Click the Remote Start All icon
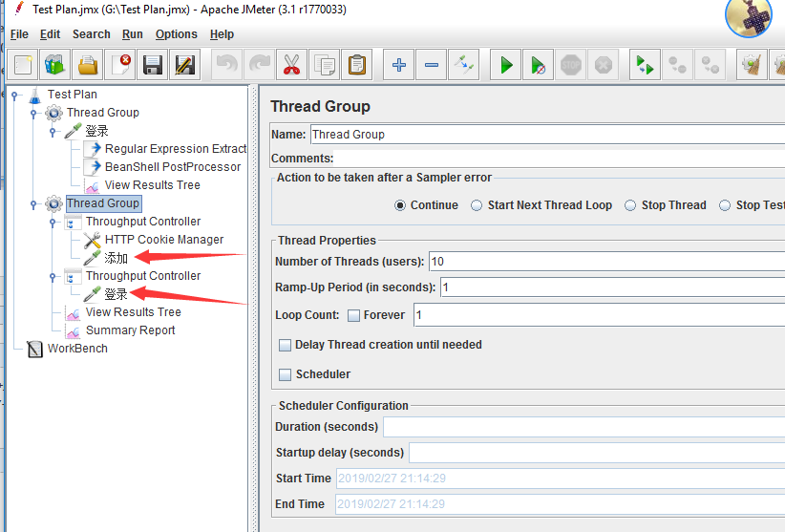The image size is (785, 532). (645, 65)
